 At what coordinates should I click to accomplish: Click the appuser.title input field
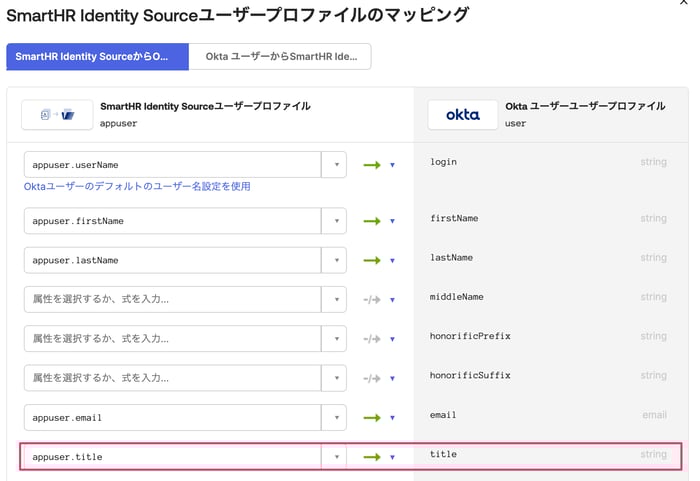pyautogui.click(x=172, y=456)
